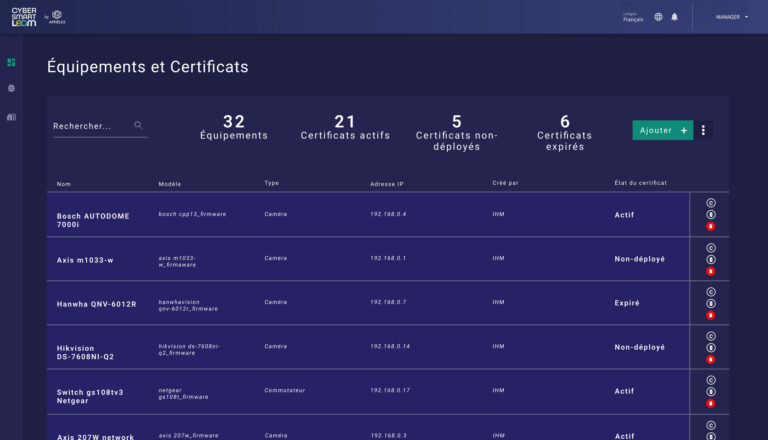Screen dimensions: 768x440
Task: Open the Français language selector
Action: point(633,17)
